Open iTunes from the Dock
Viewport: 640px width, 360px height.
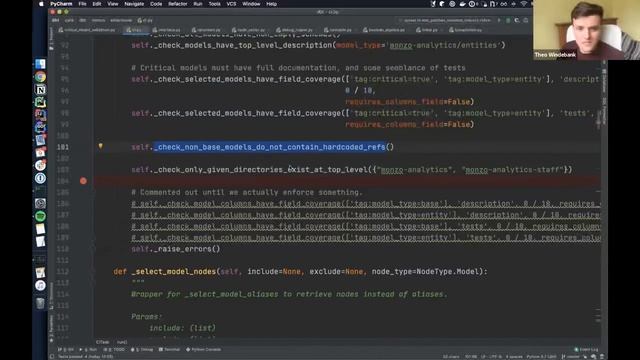[x=40, y=285]
